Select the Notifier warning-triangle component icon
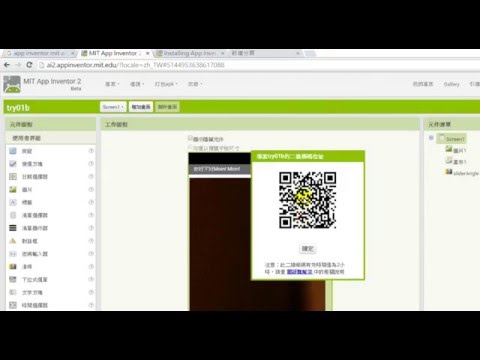Image resolution: width=480 pixels, height=360 pixels. [x=13, y=241]
